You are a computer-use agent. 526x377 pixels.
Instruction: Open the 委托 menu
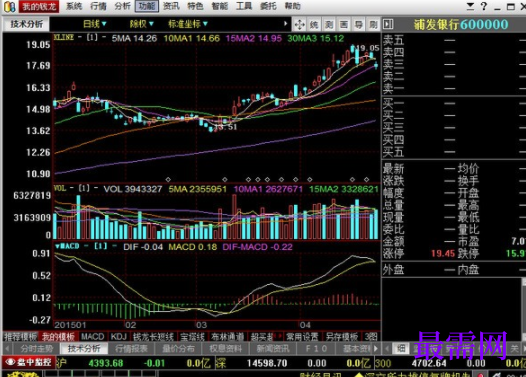pos(268,6)
